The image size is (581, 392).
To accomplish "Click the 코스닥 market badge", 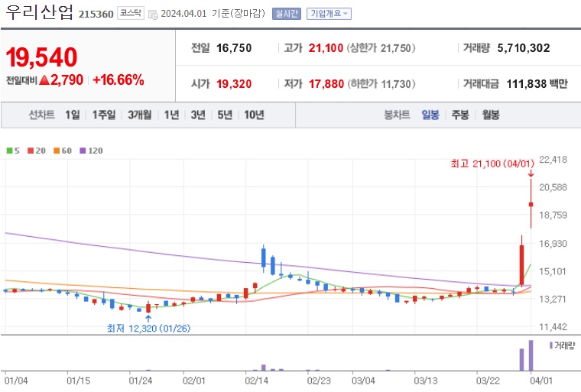I will point(131,13).
